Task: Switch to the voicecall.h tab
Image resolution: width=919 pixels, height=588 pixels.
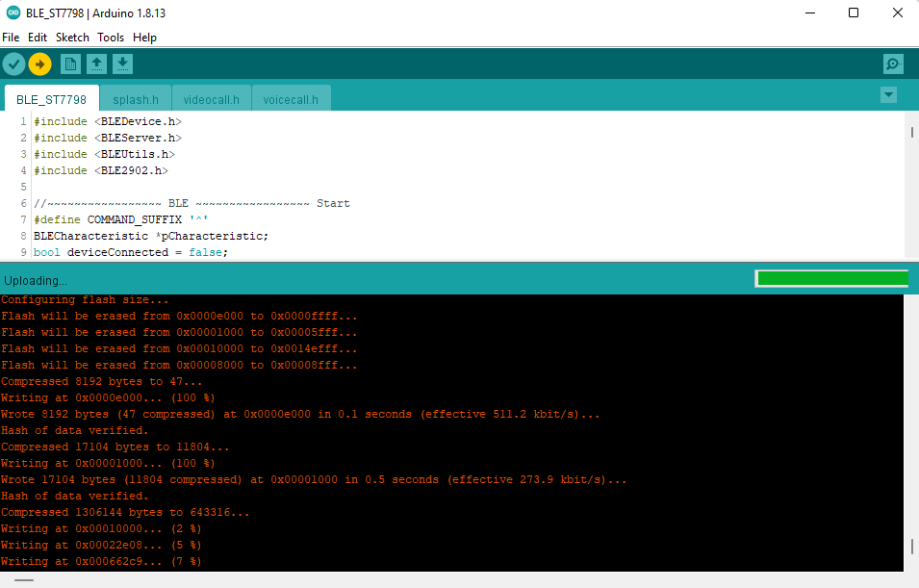Action: pyautogui.click(x=291, y=98)
